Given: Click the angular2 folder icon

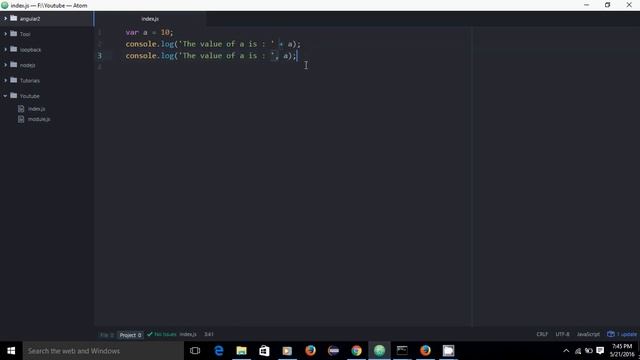Looking at the screenshot, I should 14,18.
